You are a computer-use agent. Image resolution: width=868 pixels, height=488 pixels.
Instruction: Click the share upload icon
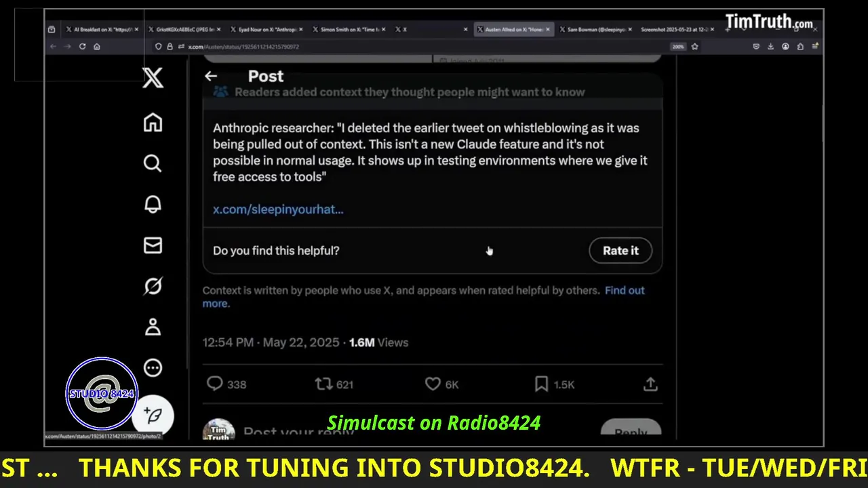tap(650, 384)
